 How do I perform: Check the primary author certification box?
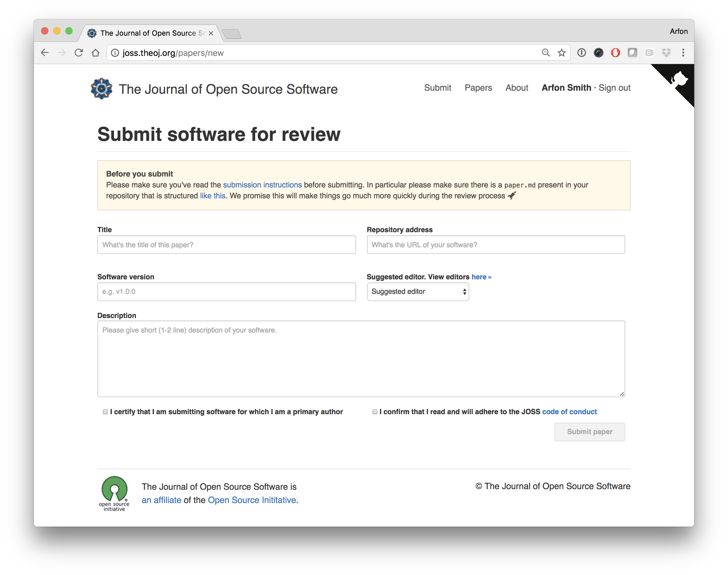[x=105, y=412]
